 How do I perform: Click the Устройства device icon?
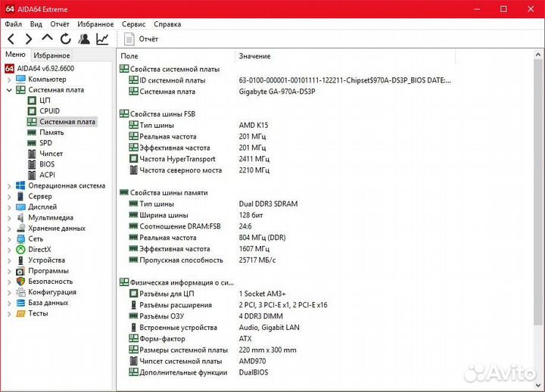click(x=20, y=260)
